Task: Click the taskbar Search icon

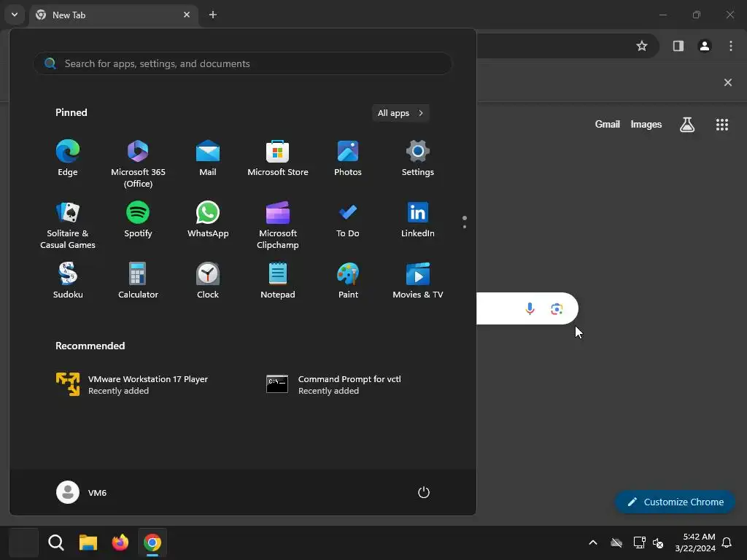Action: click(56, 542)
